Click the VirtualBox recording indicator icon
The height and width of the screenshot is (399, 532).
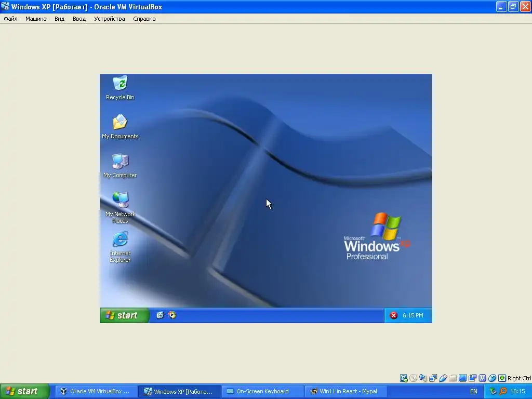click(472, 378)
